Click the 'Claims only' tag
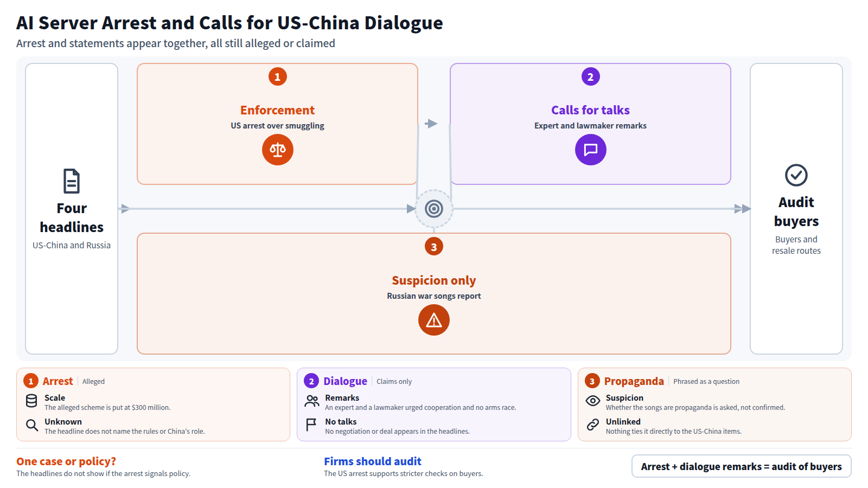The width and height of the screenshot is (868, 488). [394, 382]
